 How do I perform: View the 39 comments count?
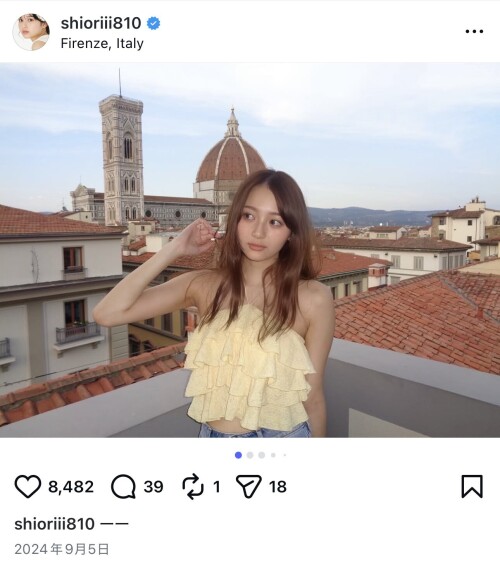coord(154,487)
